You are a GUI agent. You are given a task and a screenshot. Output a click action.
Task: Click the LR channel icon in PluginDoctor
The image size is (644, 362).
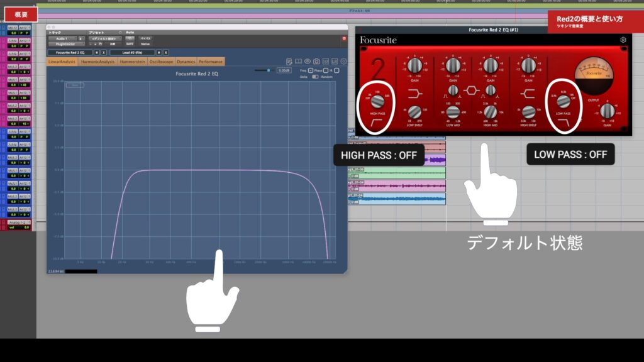335,62
